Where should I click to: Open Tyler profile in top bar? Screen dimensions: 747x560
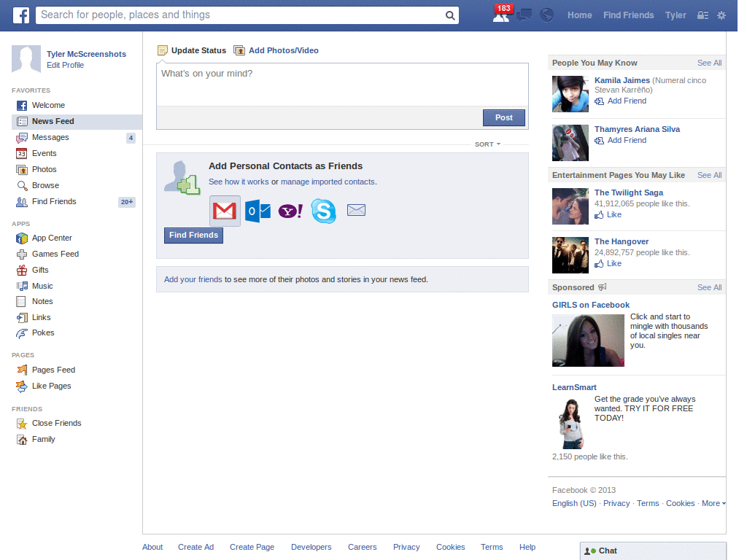pyautogui.click(x=676, y=15)
